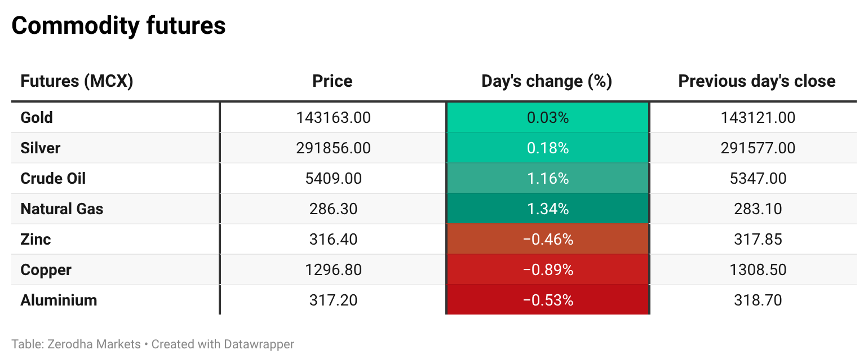
Task: Click the Zinc row label
Action: coord(36,240)
